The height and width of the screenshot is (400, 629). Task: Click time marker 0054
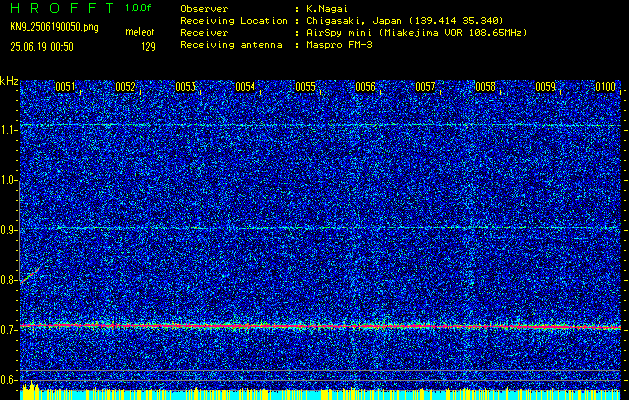[x=245, y=87]
